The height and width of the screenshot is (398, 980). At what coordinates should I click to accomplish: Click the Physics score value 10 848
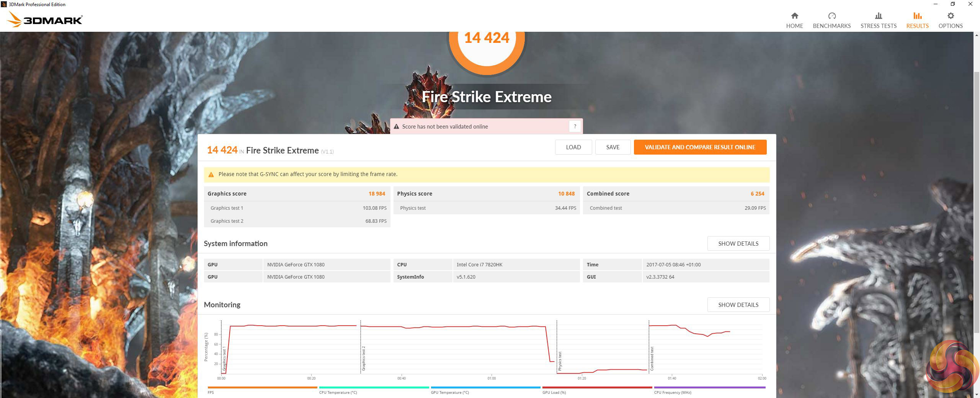tap(566, 194)
